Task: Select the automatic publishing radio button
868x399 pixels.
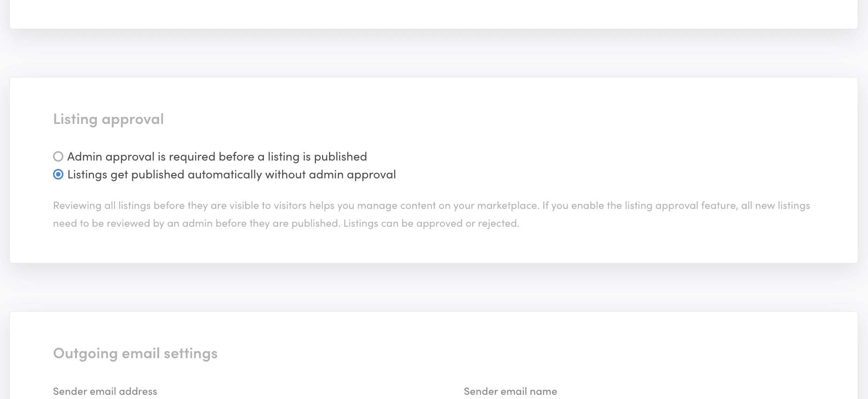Action: pos(58,175)
